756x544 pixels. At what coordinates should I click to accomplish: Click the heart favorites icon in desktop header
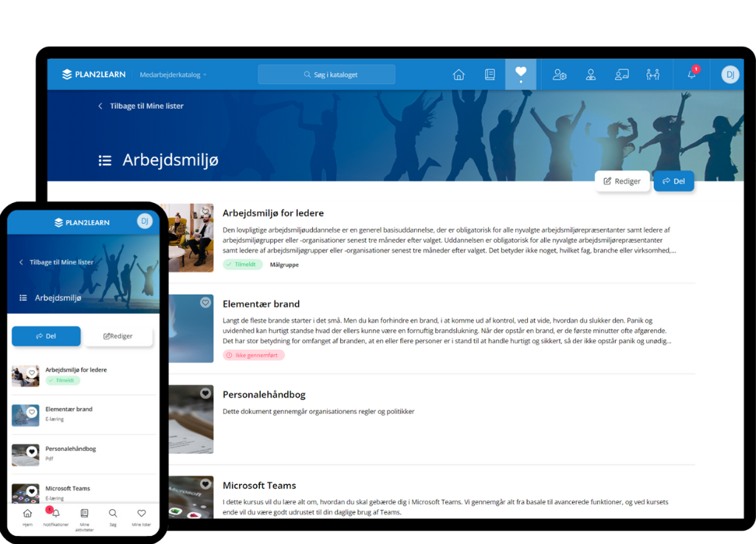pyautogui.click(x=520, y=72)
